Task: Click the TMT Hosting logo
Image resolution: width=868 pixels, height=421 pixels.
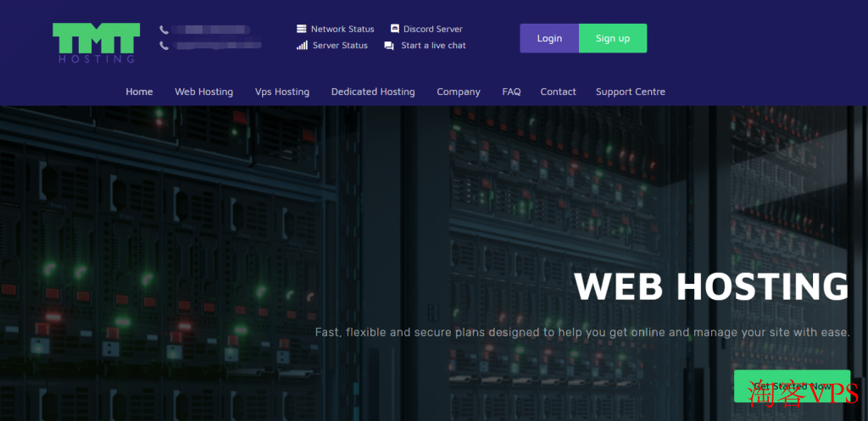Action: click(x=96, y=43)
